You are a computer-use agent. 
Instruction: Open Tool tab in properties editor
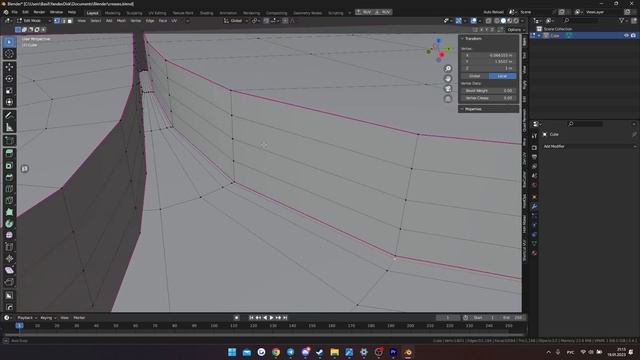click(534, 136)
